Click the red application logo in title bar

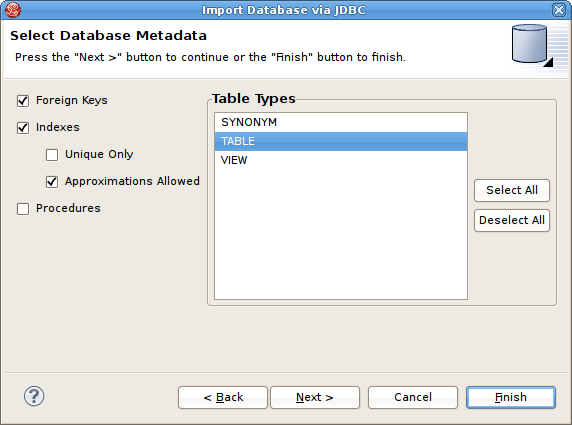click(13, 10)
